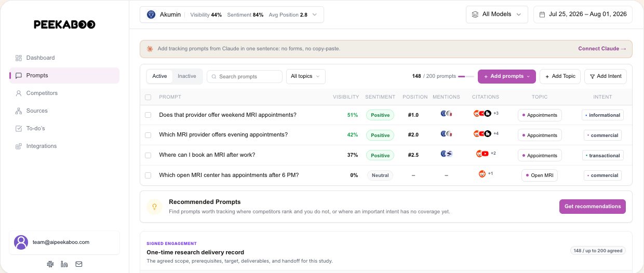Open Integrations page in sidebar
The image size is (644, 273).
click(64, 146)
